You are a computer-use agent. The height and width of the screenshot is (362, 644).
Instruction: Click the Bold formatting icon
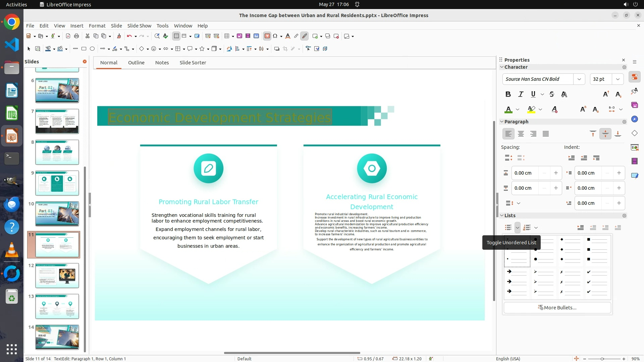coord(508,94)
